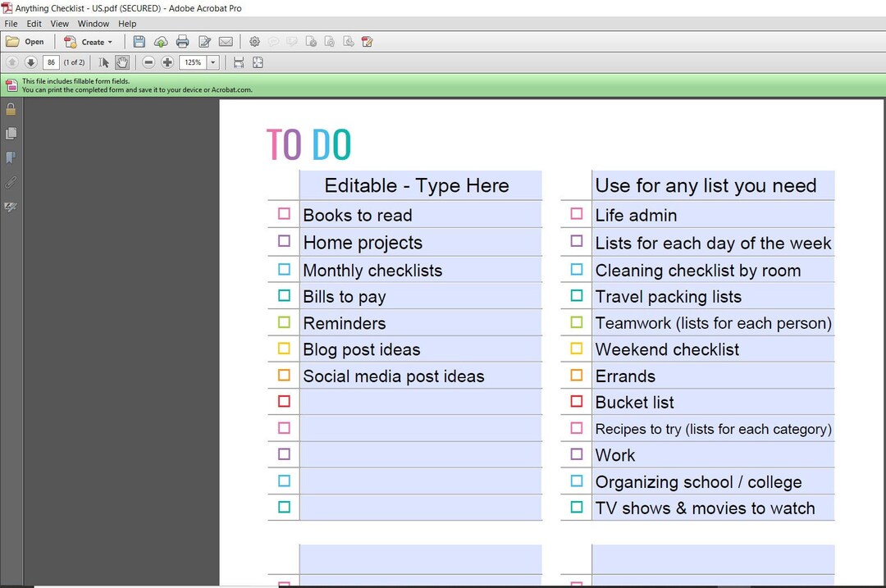The height and width of the screenshot is (588, 886).
Task: Check the box next to Bucket list
Action: 575,401
